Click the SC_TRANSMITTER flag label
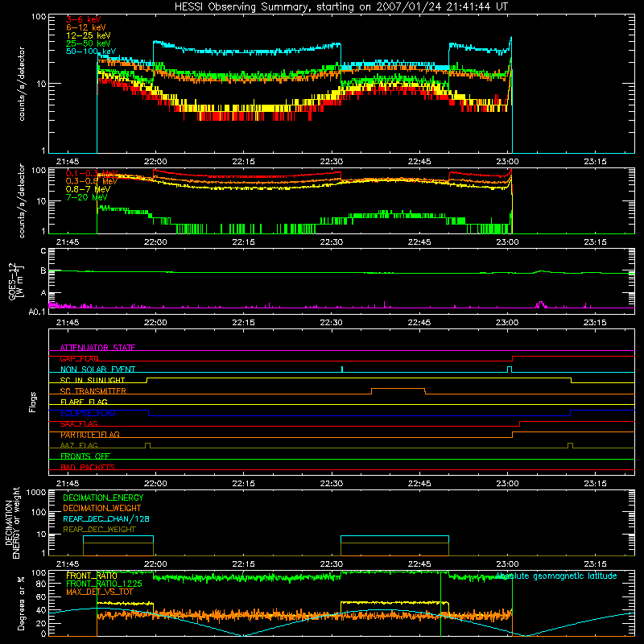Image resolution: width=644 pixels, height=644 pixels. (93, 391)
